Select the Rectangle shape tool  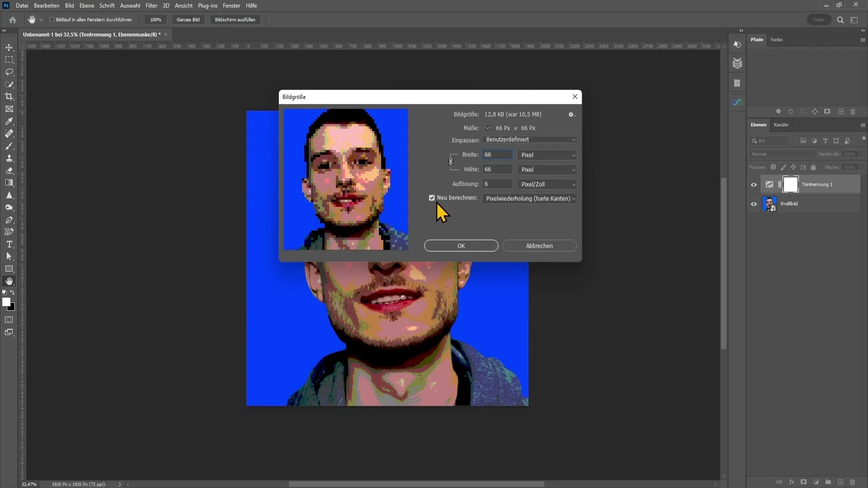[x=9, y=269]
